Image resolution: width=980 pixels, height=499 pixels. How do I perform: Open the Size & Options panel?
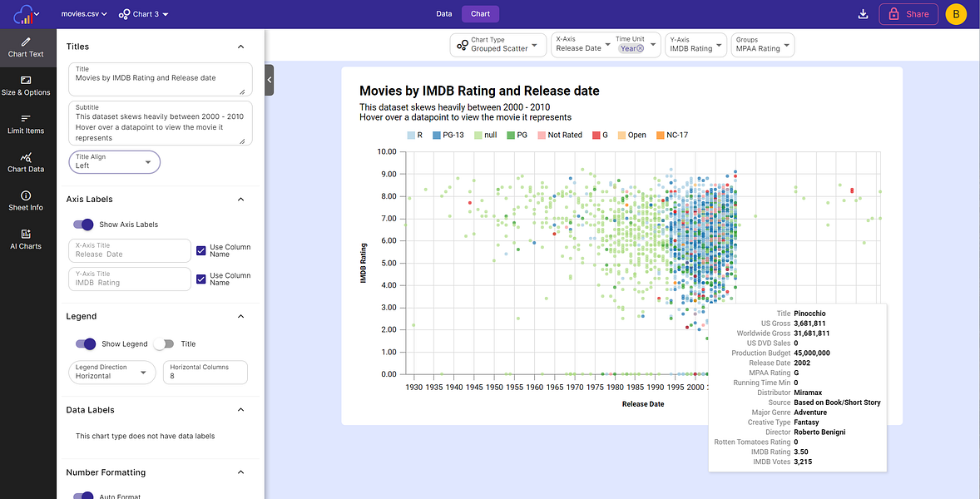(x=26, y=86)
